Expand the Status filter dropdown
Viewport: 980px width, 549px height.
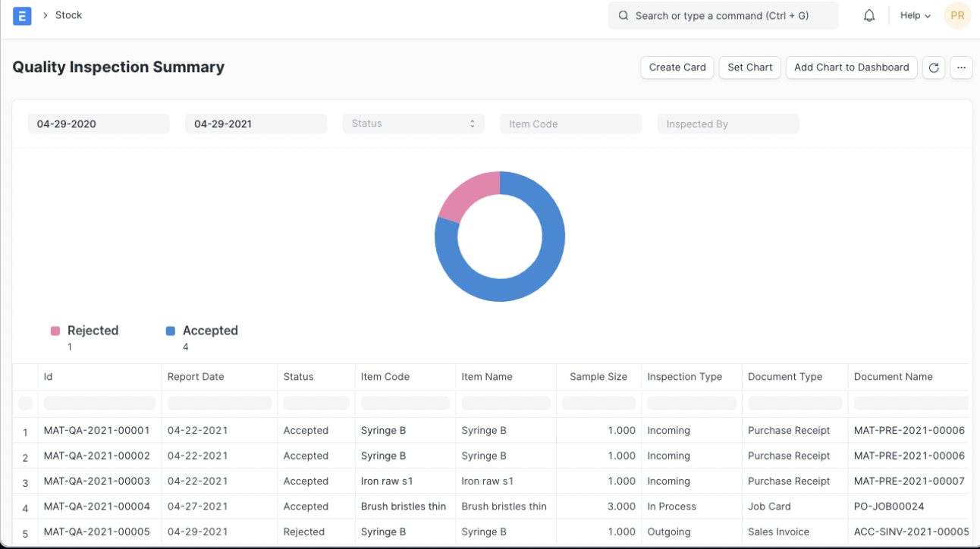click(413, 124)
